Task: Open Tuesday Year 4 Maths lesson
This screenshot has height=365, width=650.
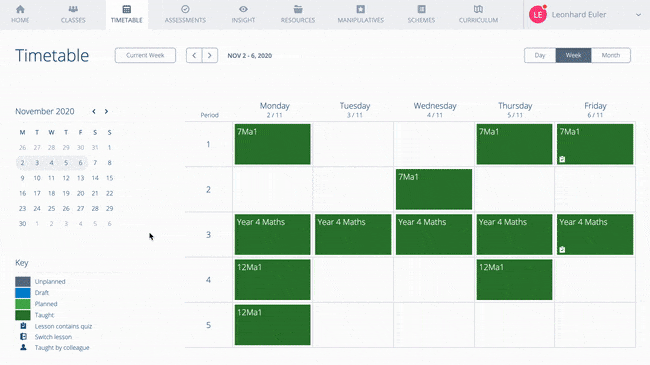Action: tap(353, 234)
